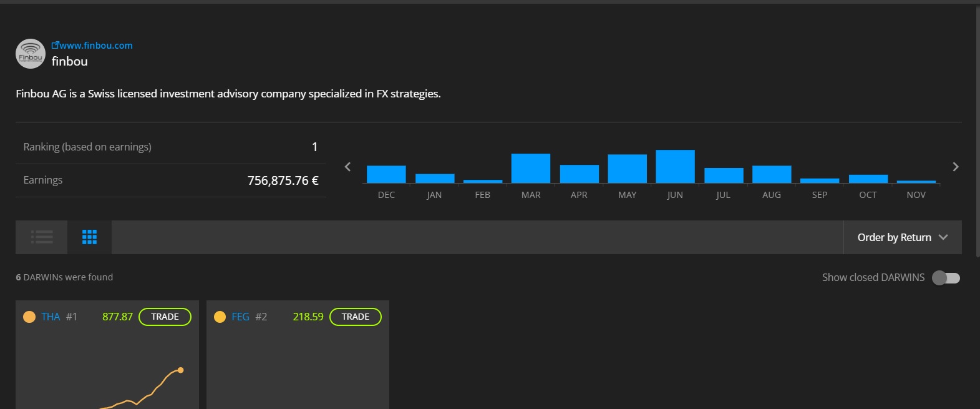Screen dimensions: 980x409
Task: Switch to grid view layout
Action: 89,237
